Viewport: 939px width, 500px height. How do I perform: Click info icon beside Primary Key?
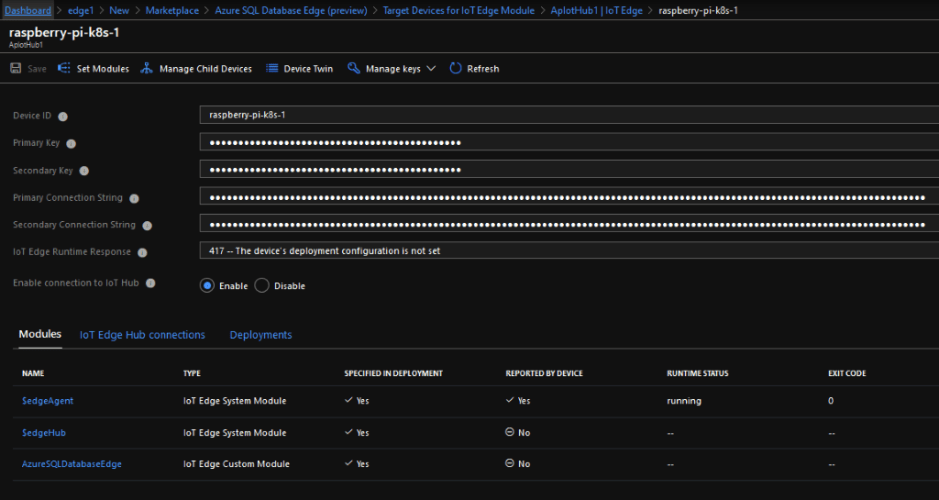click(71, 144)
